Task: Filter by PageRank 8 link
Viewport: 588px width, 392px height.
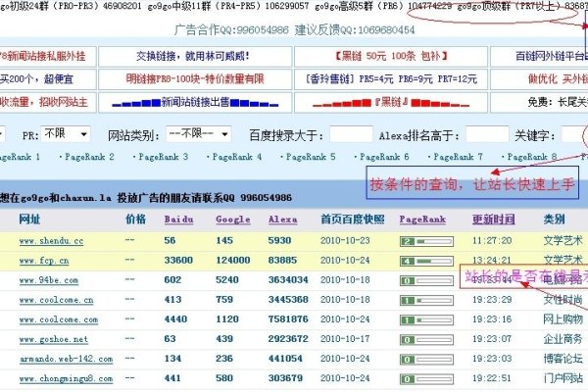Action: 532,157
